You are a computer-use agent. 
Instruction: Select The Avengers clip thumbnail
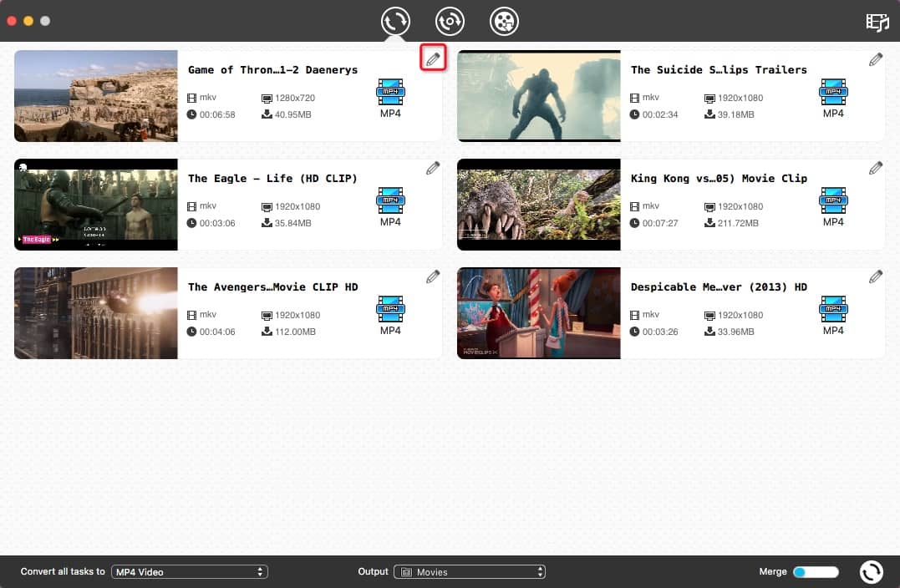click(x=96, y=313)
